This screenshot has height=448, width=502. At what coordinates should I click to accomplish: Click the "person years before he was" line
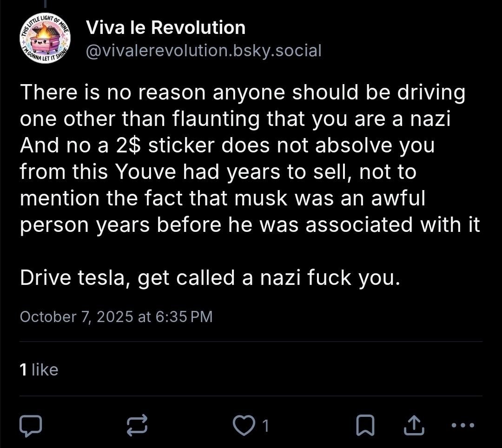coord(250,225)
